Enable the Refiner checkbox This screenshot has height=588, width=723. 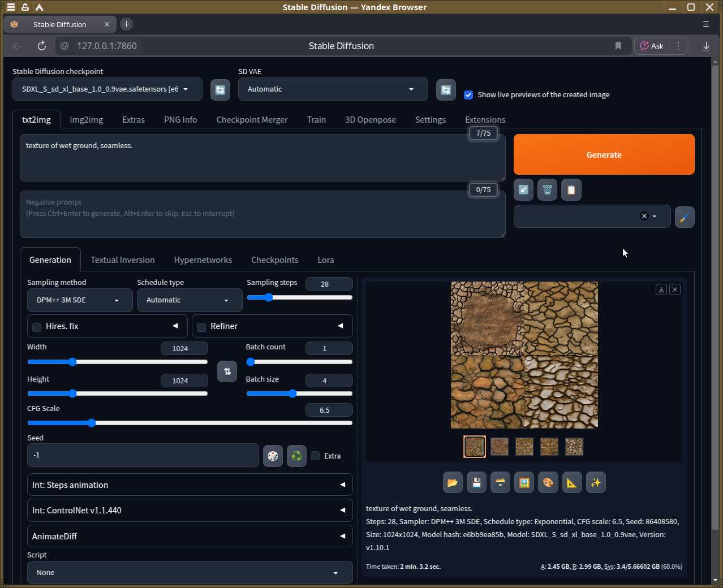click(x=201, y=327)
